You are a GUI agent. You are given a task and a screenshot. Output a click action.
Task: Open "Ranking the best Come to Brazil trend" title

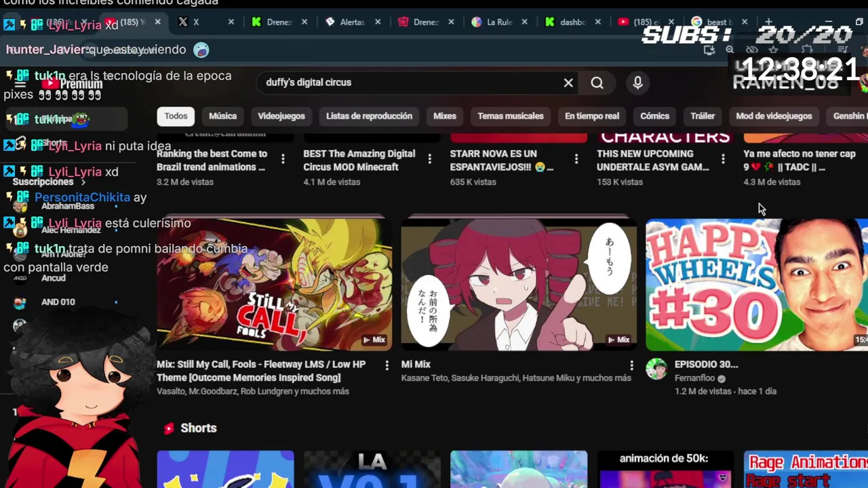point(212,160)
